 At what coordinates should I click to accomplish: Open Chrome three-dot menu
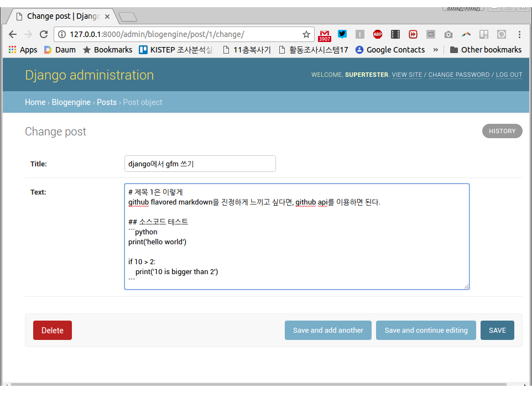[519, 34]
